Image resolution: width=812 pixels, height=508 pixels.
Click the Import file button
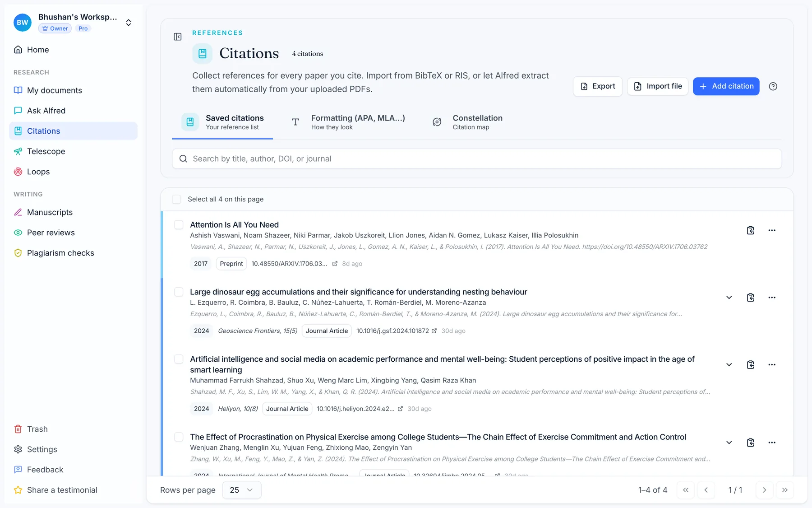point(657,86)
